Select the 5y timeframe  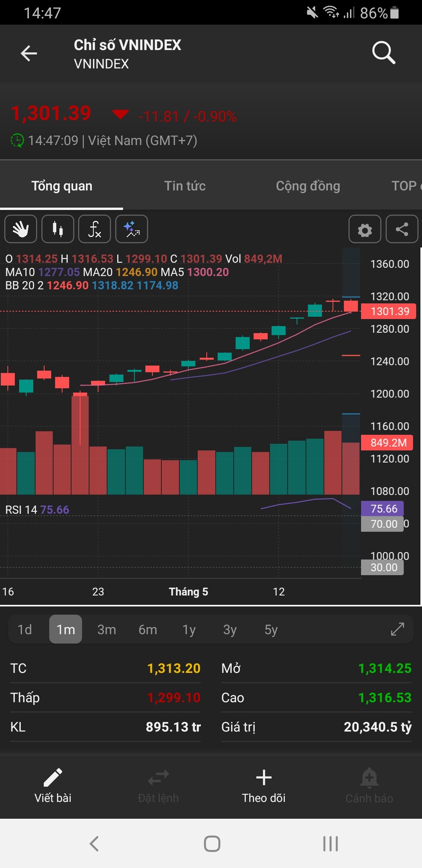[x=271, y=629]
